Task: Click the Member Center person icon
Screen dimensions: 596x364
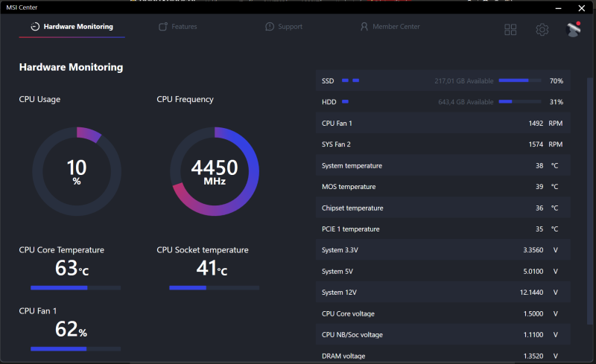Action: [x=364, y=27]
